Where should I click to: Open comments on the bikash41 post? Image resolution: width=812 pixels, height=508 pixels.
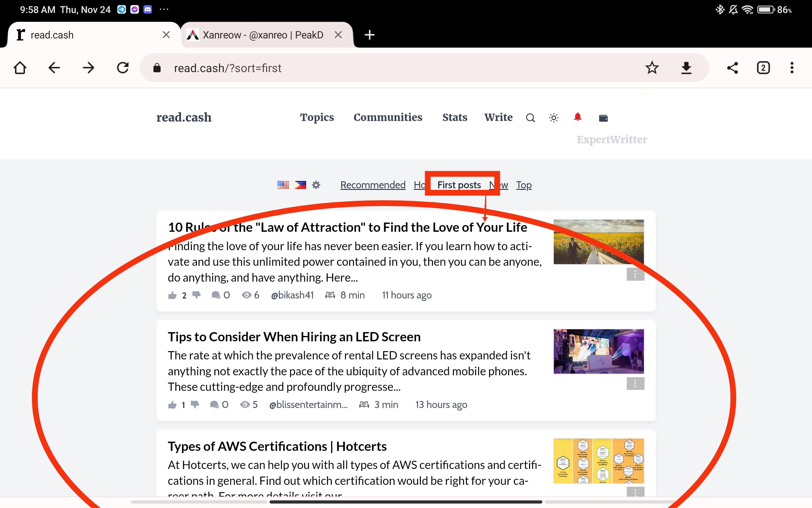pos(220,295)
